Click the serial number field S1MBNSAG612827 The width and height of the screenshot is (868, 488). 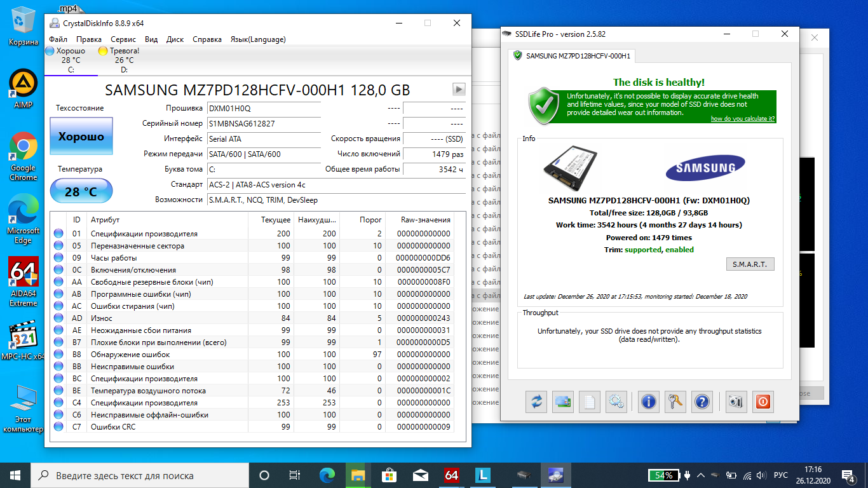tap(264, 123)
